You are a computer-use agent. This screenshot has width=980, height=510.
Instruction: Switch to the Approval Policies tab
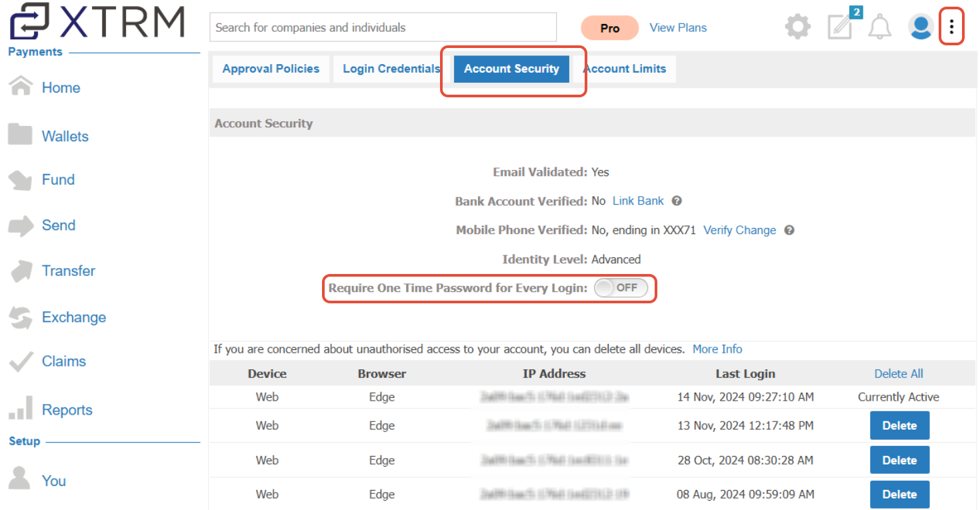pos(271,69)
